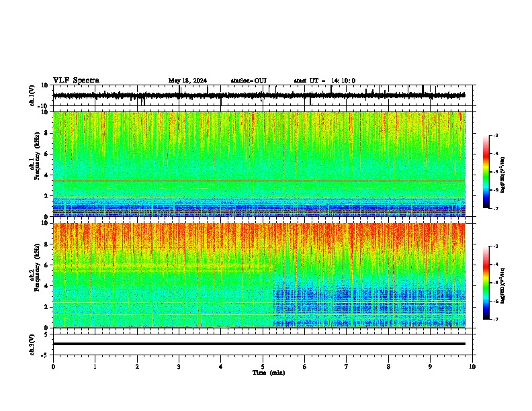Click the ch.2 spectrogram color bar
Screen dimensions: 532x411
486,283
